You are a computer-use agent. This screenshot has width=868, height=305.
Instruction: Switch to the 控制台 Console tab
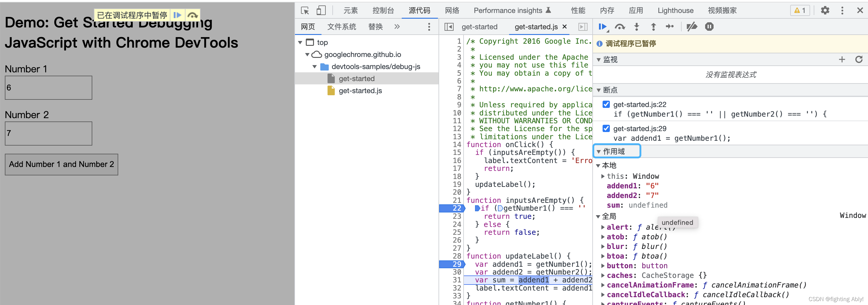[383, 11]
